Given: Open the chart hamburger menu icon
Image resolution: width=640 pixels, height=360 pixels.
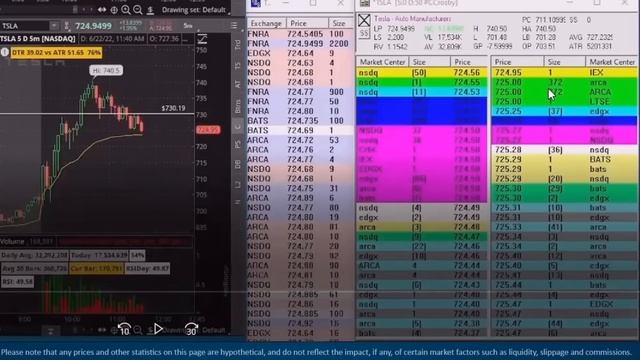Looking at the screenshot, I should coord(234,26).
